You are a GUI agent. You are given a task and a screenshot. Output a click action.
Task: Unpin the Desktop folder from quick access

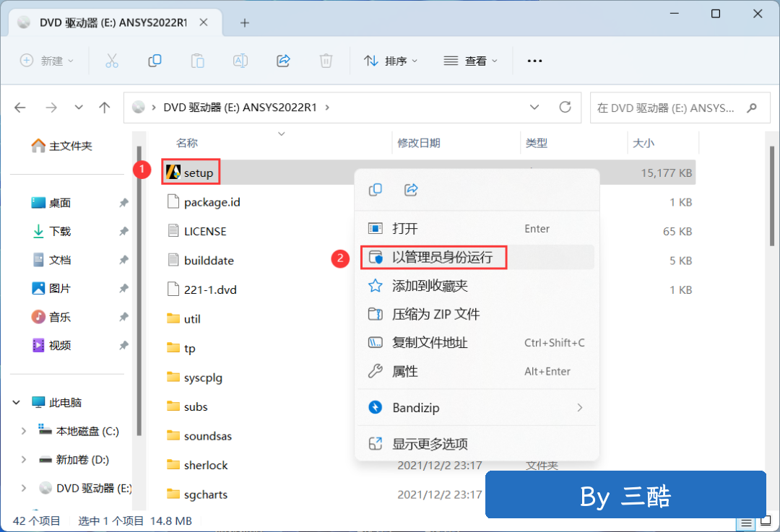tap(124, 202)
